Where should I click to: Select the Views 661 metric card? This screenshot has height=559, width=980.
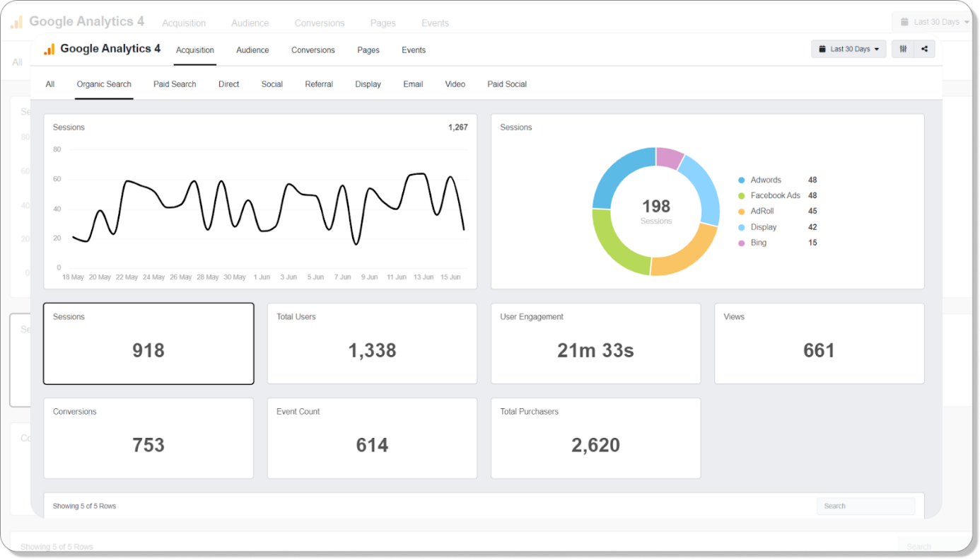819,344
